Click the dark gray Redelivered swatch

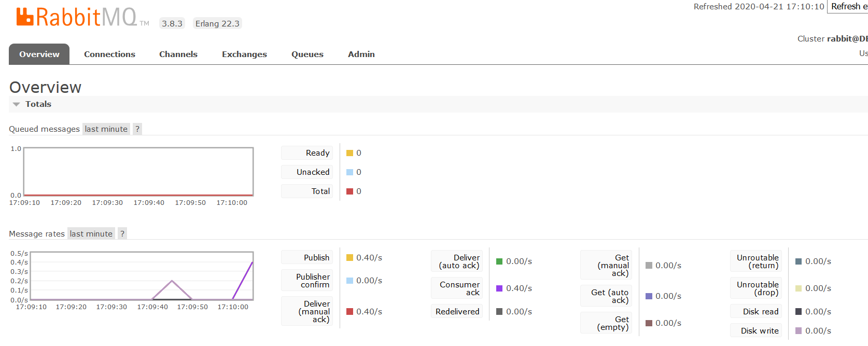(499, 312)
